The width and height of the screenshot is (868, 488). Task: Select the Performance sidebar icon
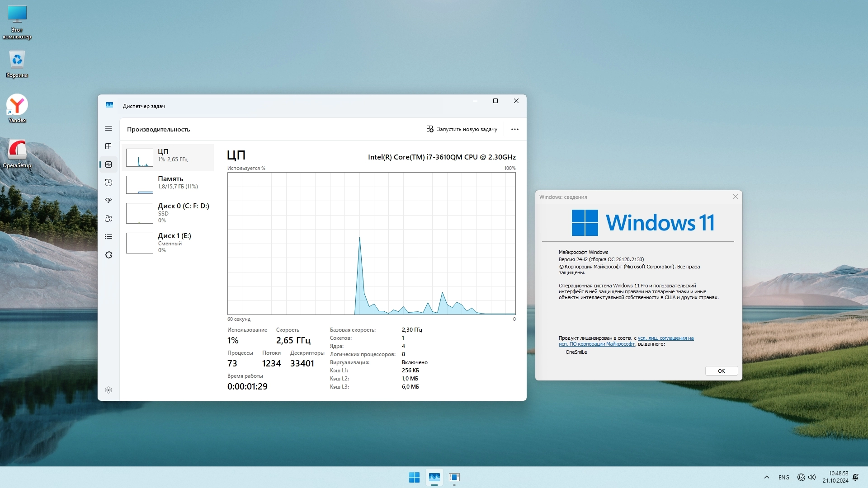pyautogui.click(x=108, y=164)
